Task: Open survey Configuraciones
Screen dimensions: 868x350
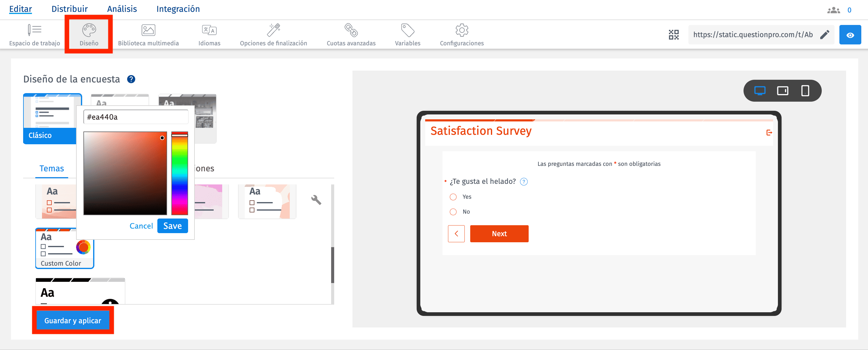Action: pos(461,34)
